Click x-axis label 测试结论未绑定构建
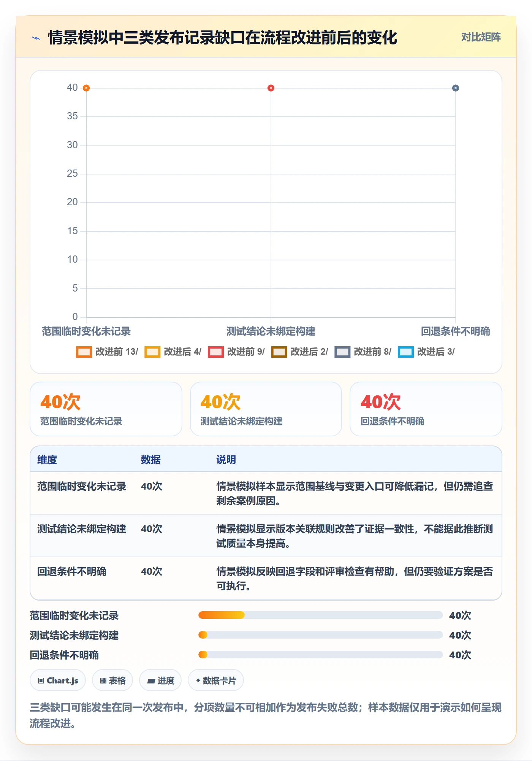Image resolution: width=532 pixels, height=761 pixels. tap(271, 331)
